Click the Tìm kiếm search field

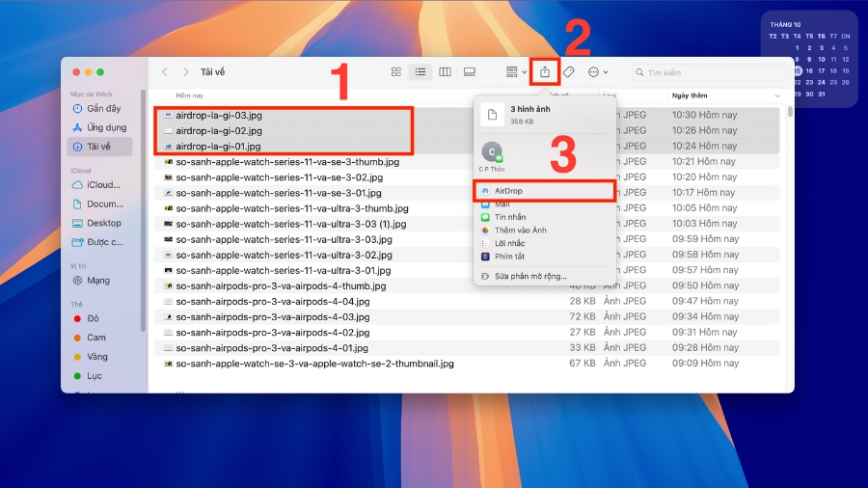[x=709, y=72]
